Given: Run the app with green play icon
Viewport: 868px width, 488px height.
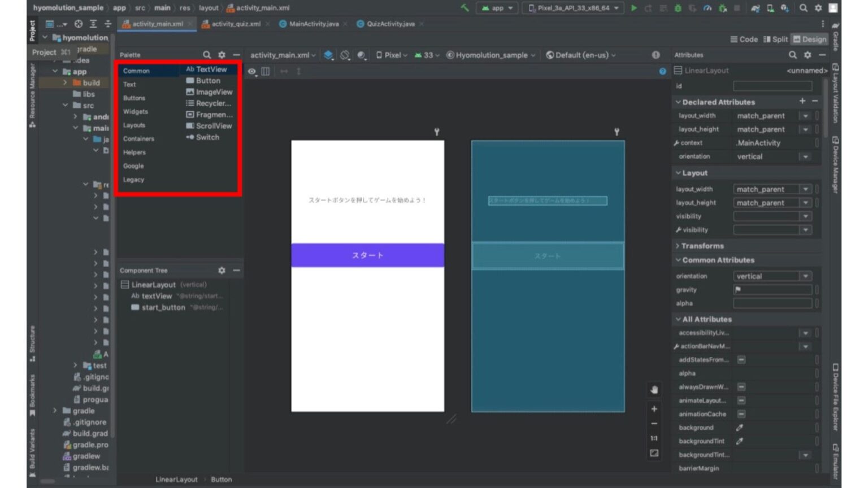Looking at the screenshot, I should click(x=633, y=8).
